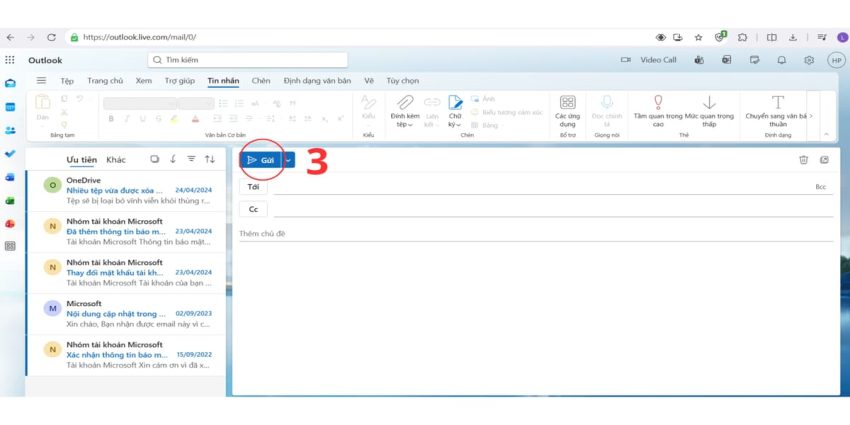
Task: Toggle the hamburger navigation pane icon
Action: [41, 81]
